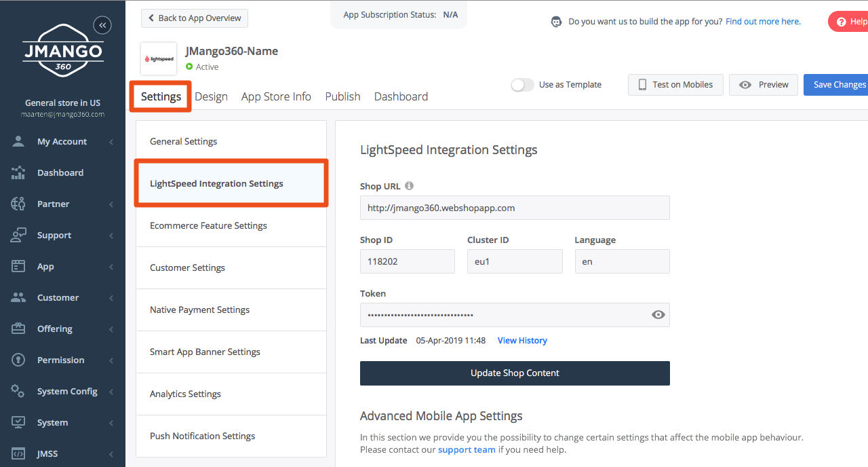Open the Settings tab
Screen dimensions: 868x467
tap(161, 96)
